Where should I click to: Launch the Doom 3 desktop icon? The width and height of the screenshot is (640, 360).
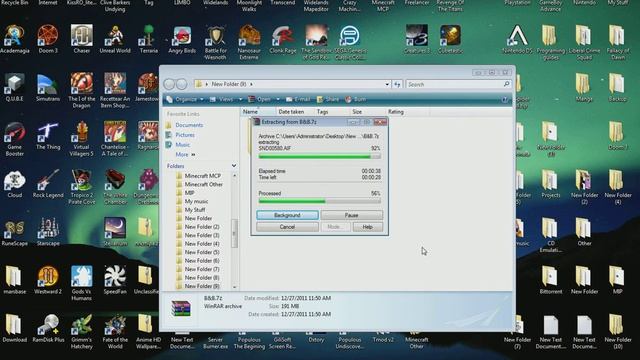click(x=48, y=39)
